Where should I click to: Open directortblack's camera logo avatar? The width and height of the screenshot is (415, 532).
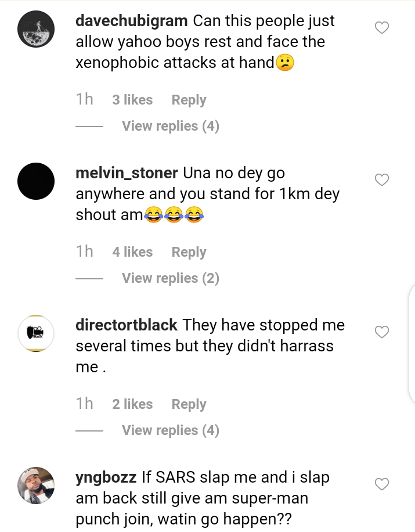36,334
